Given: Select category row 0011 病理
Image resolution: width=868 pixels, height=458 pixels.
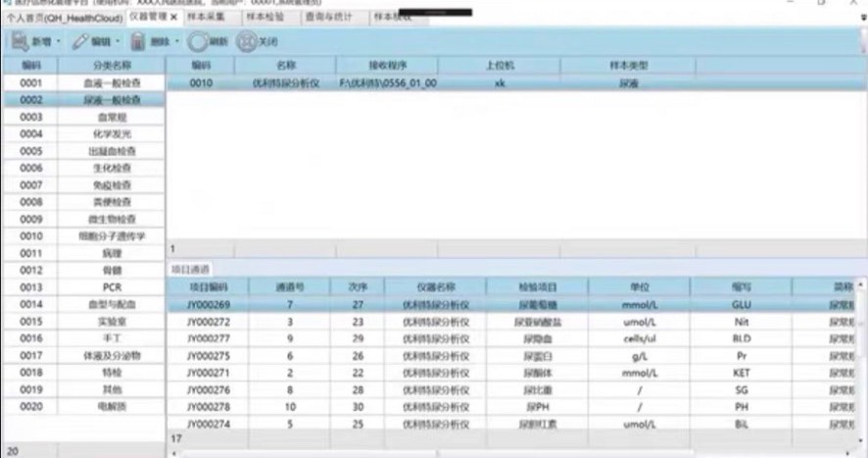Looking at the screenshot, I should coord(83,253).
